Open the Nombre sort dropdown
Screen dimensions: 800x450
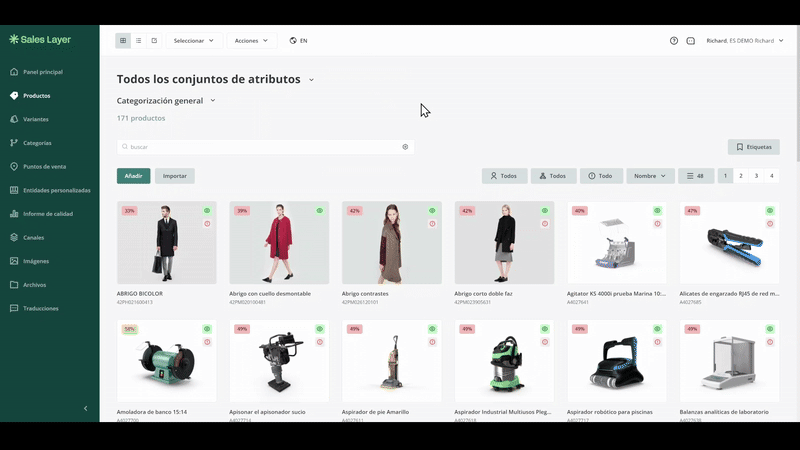click(x=650, y=176)
